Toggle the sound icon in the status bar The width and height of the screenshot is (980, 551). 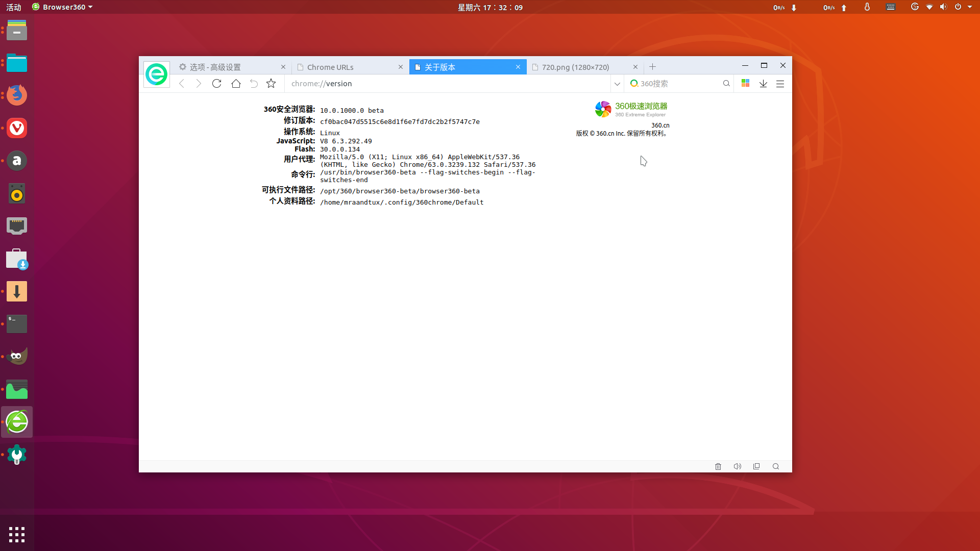738,466
